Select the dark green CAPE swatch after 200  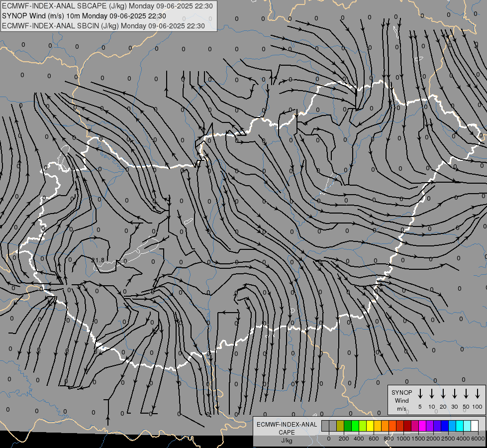(x=348, y=426)
